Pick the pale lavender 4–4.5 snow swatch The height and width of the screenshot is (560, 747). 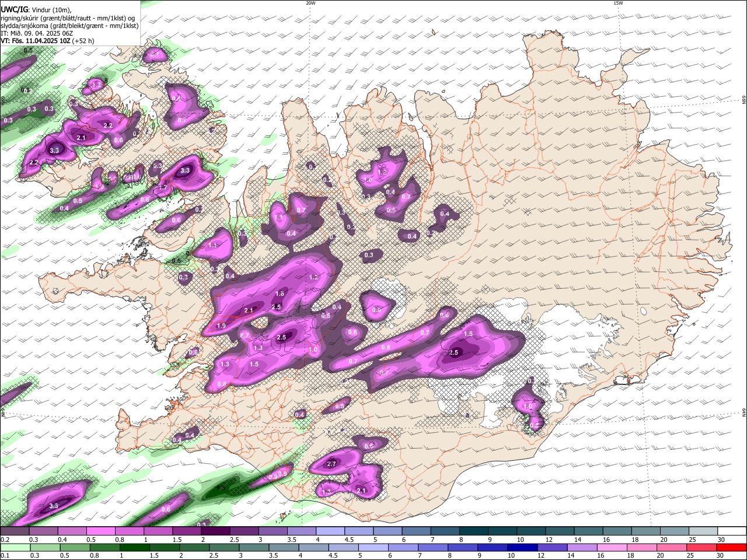331,531
